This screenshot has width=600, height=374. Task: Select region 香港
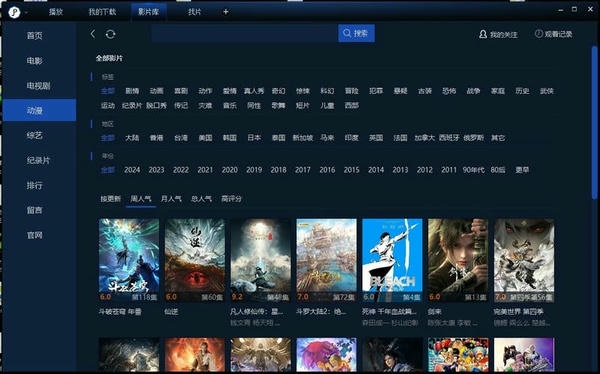click(157, 138)
